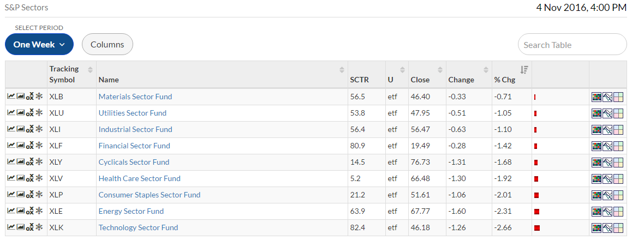Open SharpChart line icon for XLK
This screenshot has height=246, width=644.
[11, 227]
